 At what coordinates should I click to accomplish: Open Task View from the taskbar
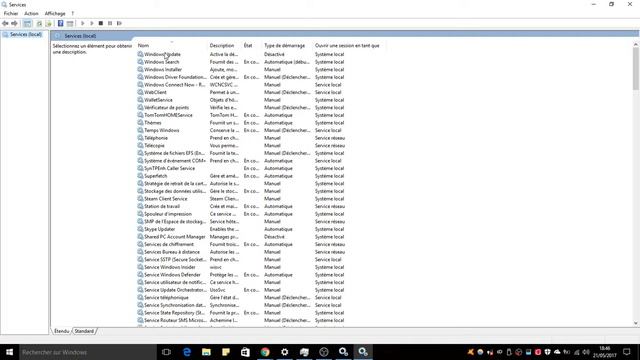coord(166,352)
